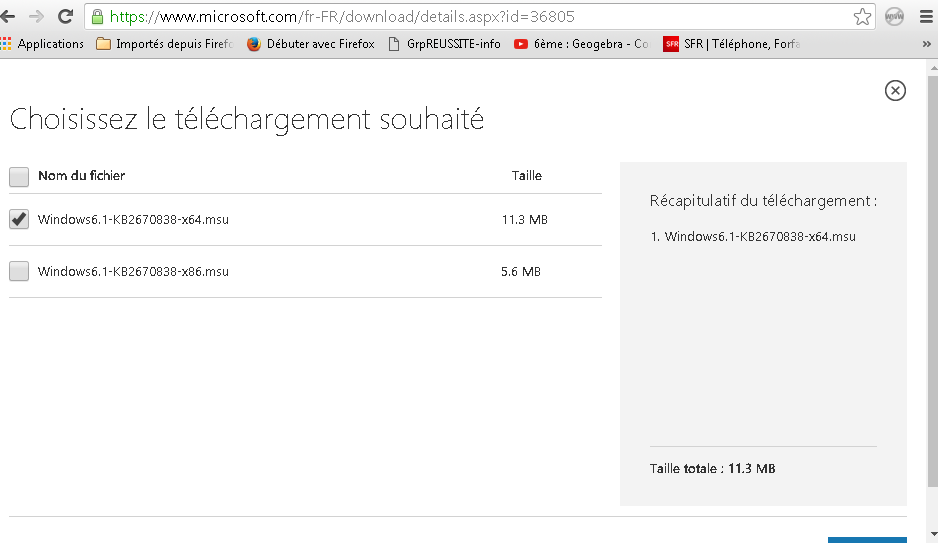This screenshot has width=938, height=543.
Task: Close the download selection dialog
Action: click(895, 91)
